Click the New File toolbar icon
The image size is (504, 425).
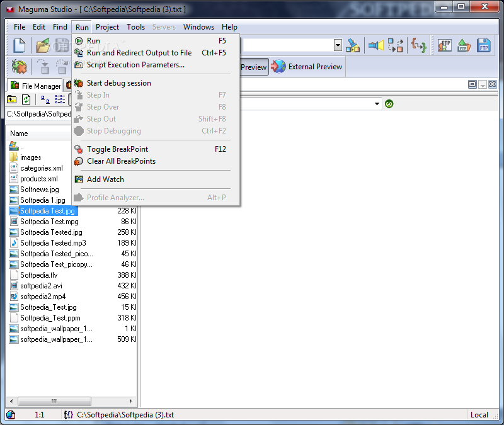click(x=19, y=45)
